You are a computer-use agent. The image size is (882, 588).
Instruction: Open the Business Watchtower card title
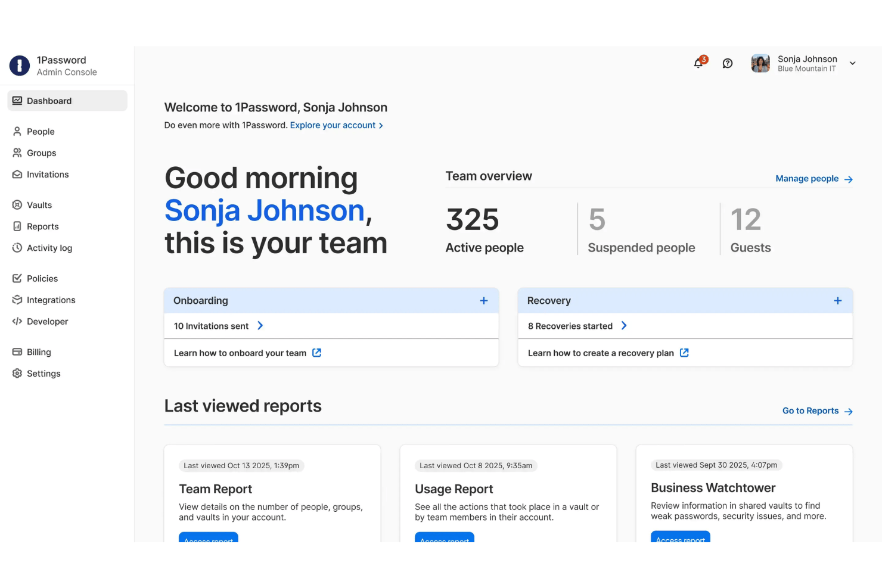point(713,488)
